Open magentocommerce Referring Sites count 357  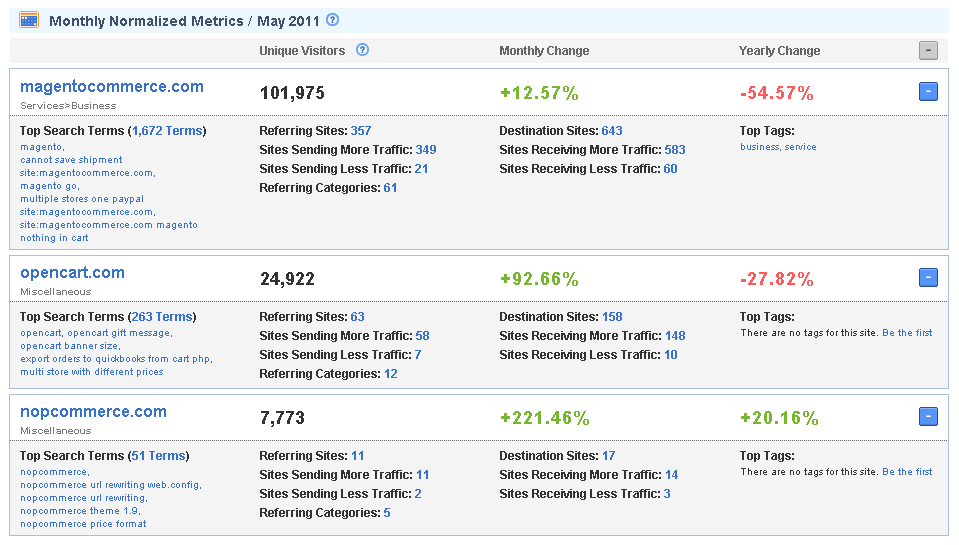[x=361, y=131]
